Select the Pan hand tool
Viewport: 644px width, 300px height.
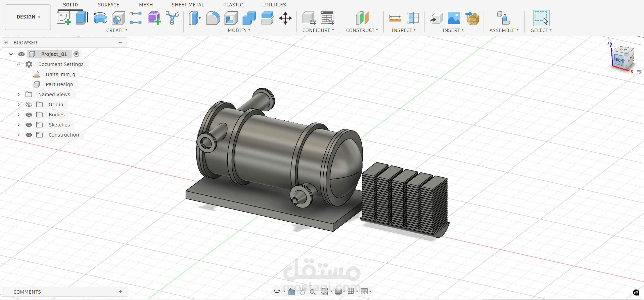(302, 291)
